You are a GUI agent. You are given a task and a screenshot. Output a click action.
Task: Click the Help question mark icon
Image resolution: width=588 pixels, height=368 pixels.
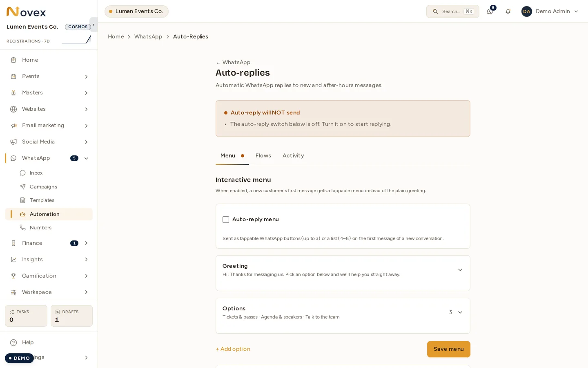tap(13, 343)
